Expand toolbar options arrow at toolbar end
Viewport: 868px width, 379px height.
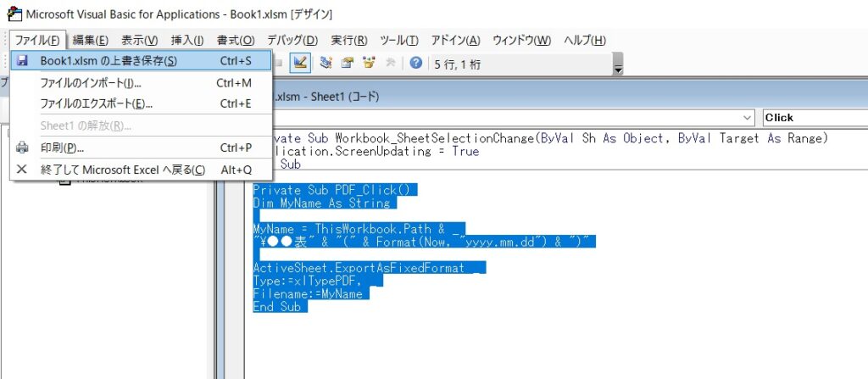point(619,64)
